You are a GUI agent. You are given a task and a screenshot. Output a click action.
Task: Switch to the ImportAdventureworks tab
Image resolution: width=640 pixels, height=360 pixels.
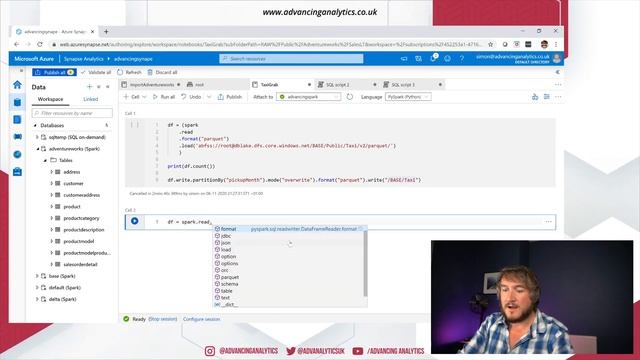coord(152,84)
